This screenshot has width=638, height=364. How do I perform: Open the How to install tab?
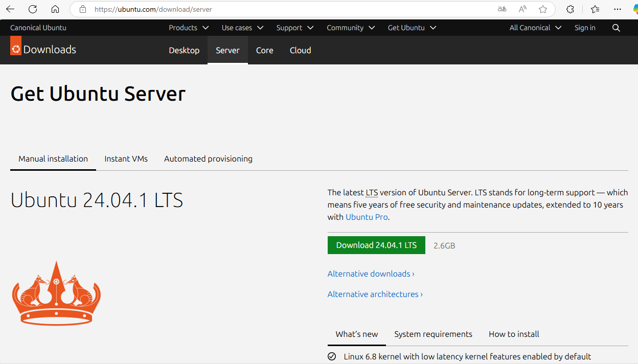pyautogui.click(x=514, y=334)
